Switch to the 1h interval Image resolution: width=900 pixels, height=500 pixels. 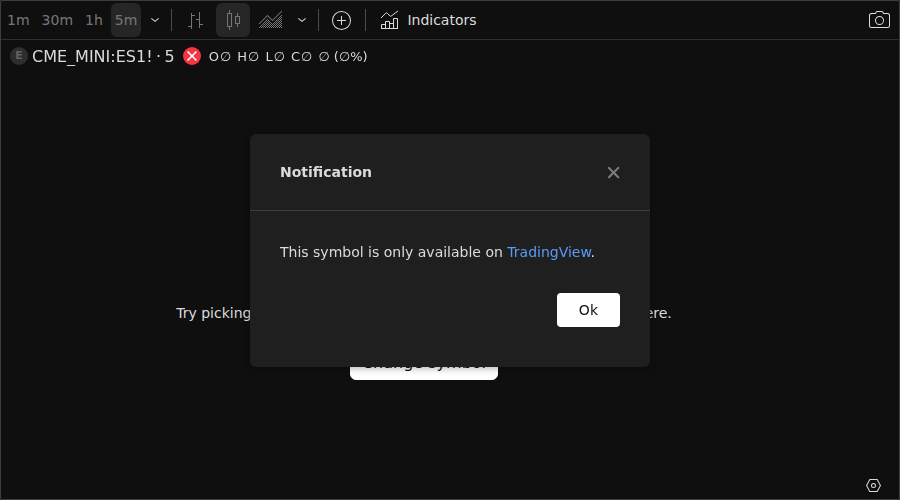pos(94,21)
